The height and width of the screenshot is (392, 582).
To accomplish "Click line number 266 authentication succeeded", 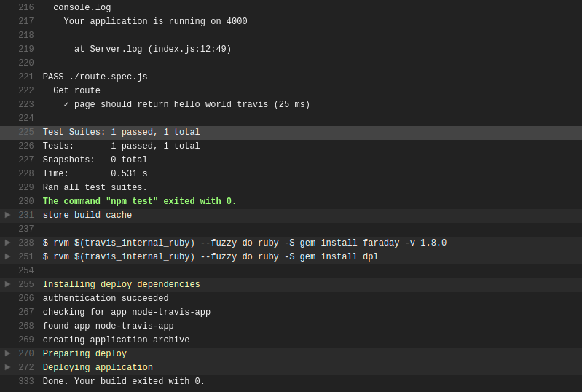I will 26,298.
